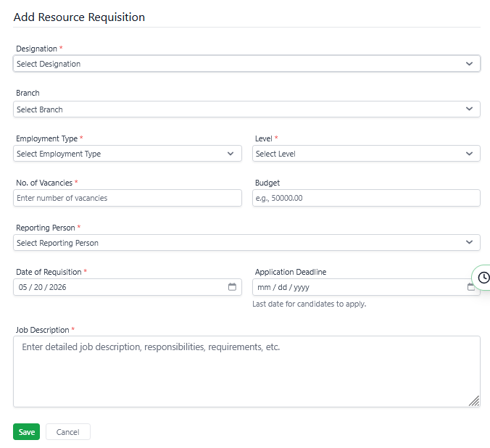Click the Budget field label
The image size is (490, 448).
click(267, 183)
